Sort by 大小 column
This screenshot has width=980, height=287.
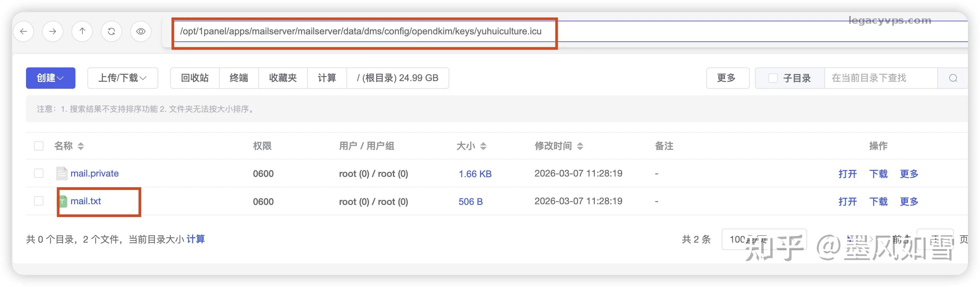(x=471, y=146)
